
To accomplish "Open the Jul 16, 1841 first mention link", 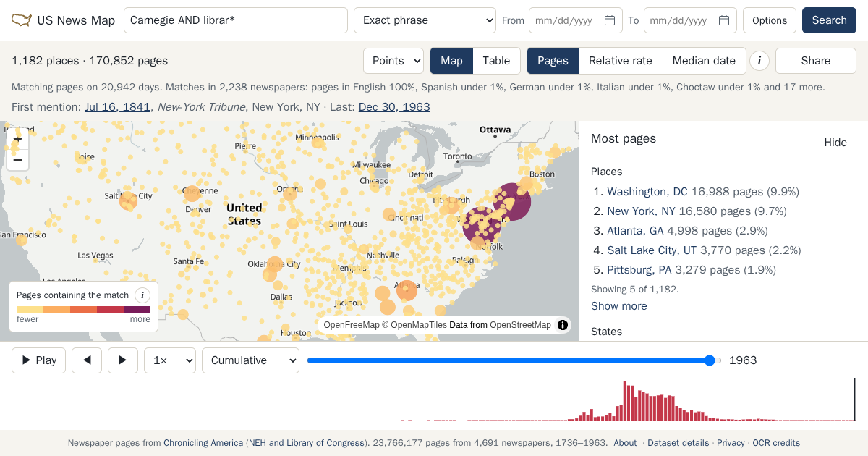I will [x=118, y=107].
